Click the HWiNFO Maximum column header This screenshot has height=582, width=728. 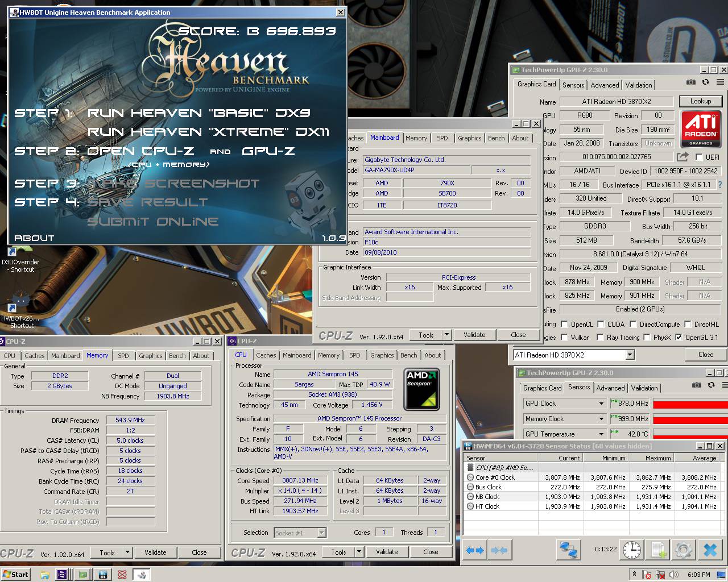click(x=651, y=458)
